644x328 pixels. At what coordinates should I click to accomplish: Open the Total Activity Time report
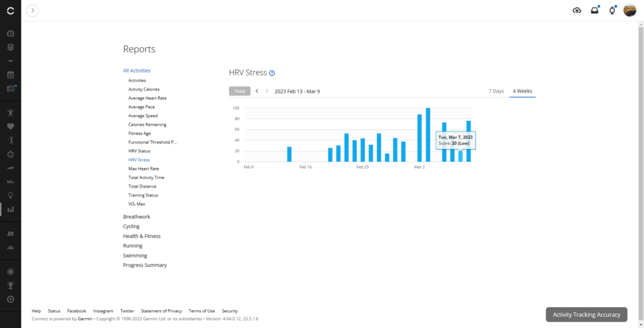pos(146,178)
